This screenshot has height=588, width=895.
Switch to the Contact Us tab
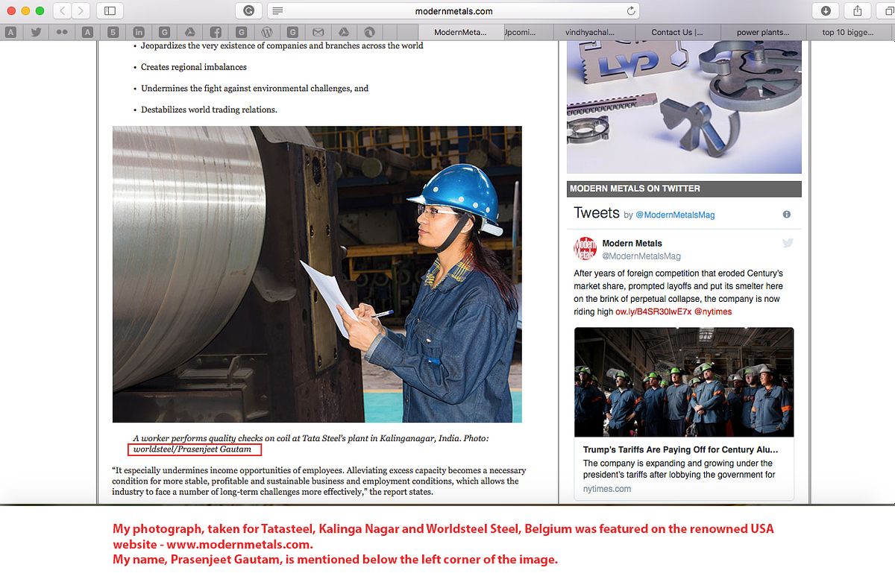[x=677, y=32]
